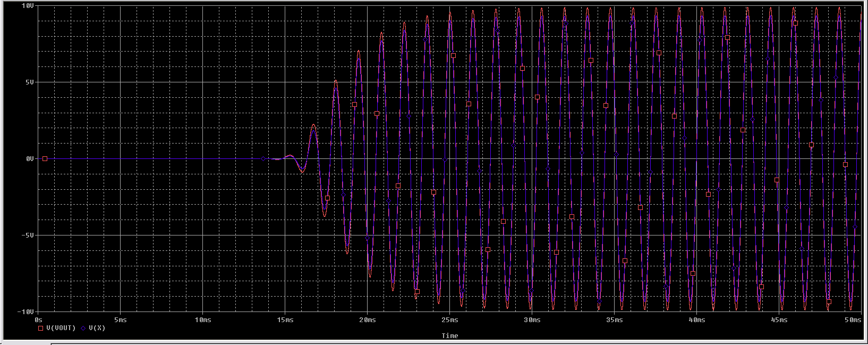Viewport: 868px width, 345px height.
Task: Select the V(VOUT) trace name in legend
Action: [61, 328]
